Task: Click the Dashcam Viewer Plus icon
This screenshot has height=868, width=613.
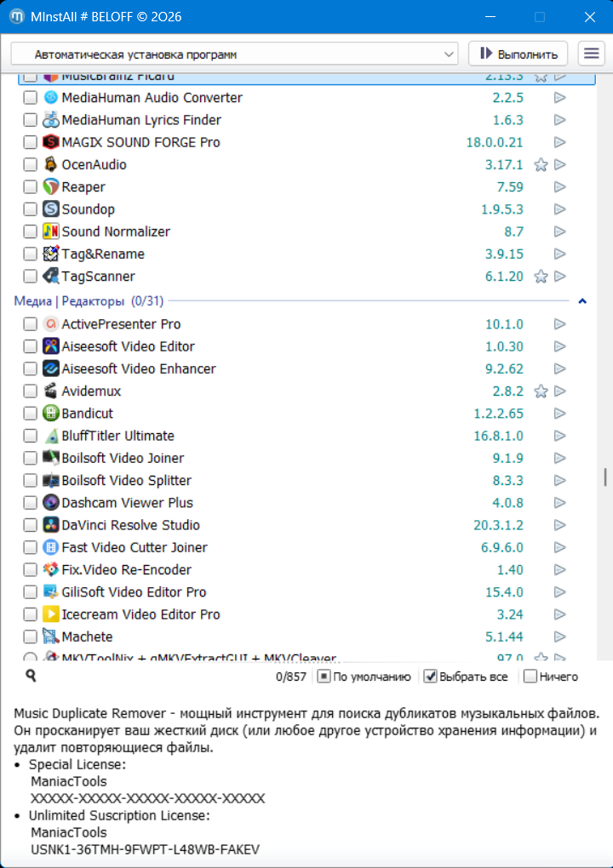Action: coord(50,503)
